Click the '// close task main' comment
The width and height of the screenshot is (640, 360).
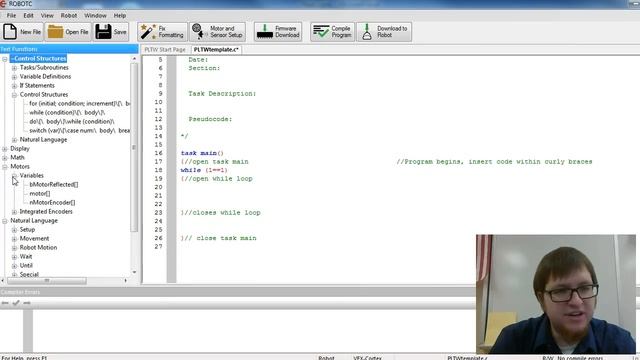[220, 238]
